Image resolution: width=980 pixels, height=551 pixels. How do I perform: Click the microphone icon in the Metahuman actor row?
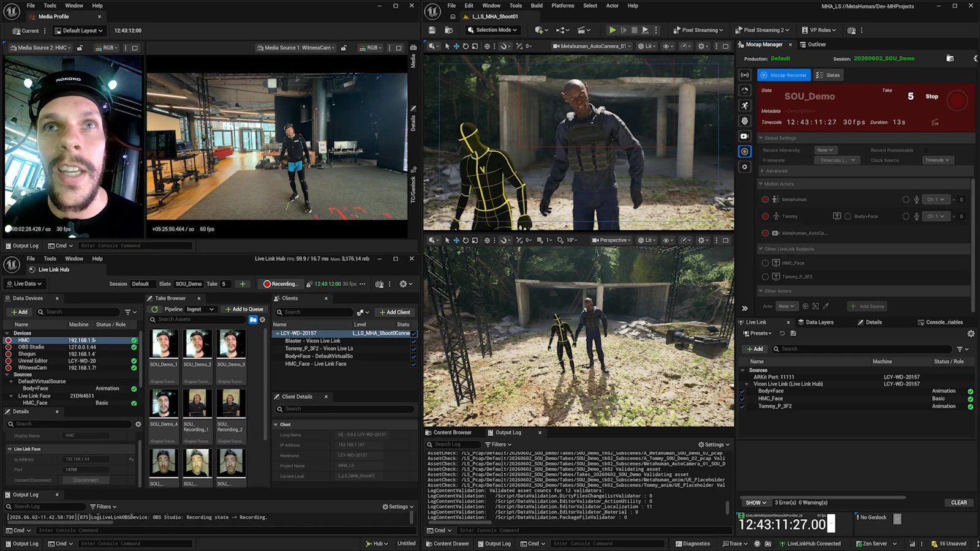[x=917, y=200]
